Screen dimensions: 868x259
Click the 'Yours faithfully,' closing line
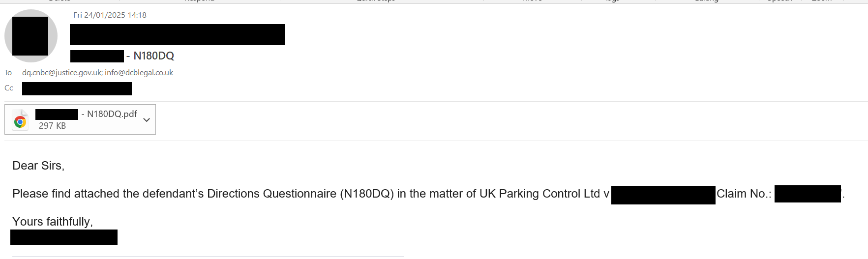pyautogui.click(x=53, y=222)
